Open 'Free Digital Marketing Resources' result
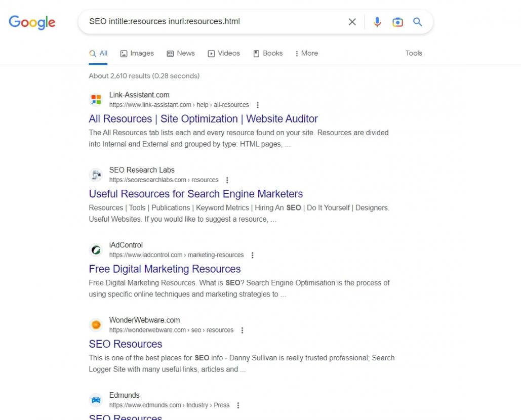521x420 pixels. pos(165,269)
